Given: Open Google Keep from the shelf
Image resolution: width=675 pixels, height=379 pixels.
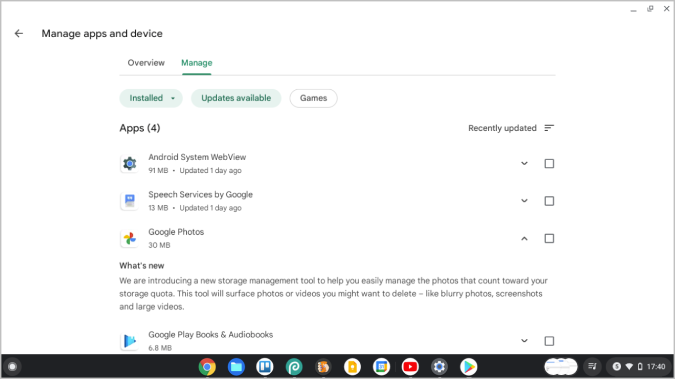Looking at the screenshot, I should (352, 367).
